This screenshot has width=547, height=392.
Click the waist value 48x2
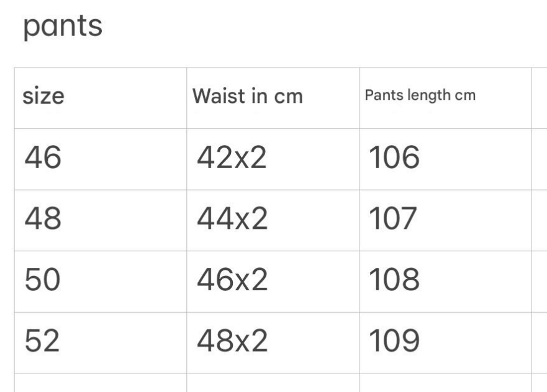coord(232,342)
